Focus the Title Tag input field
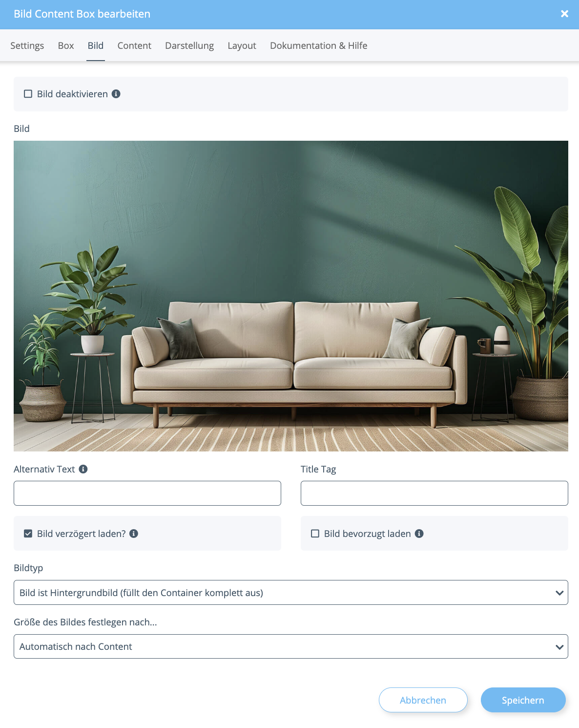The height and width of the screenshot is (728, 579). pyautogui.click(x=434, y=493)
